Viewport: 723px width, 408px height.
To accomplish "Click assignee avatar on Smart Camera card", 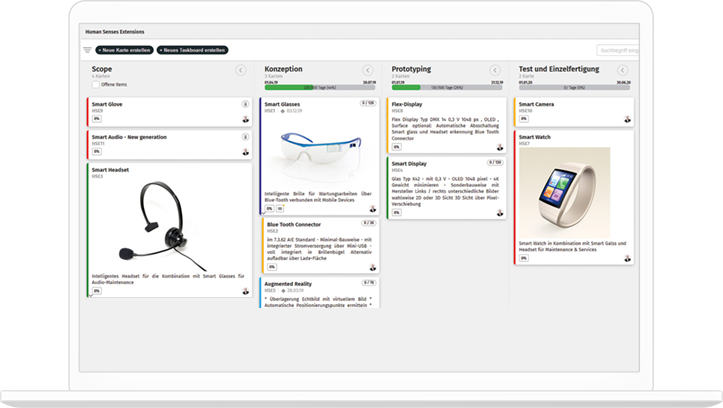I will (627, 119).
